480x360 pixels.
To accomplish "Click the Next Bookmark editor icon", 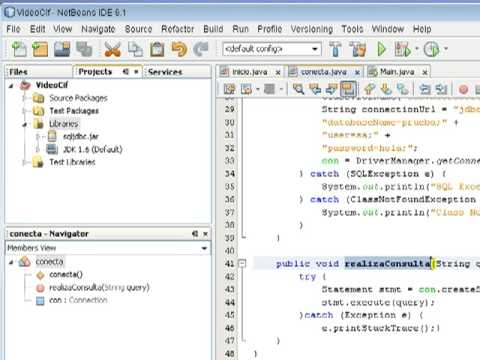I will (x=386, y=89).
